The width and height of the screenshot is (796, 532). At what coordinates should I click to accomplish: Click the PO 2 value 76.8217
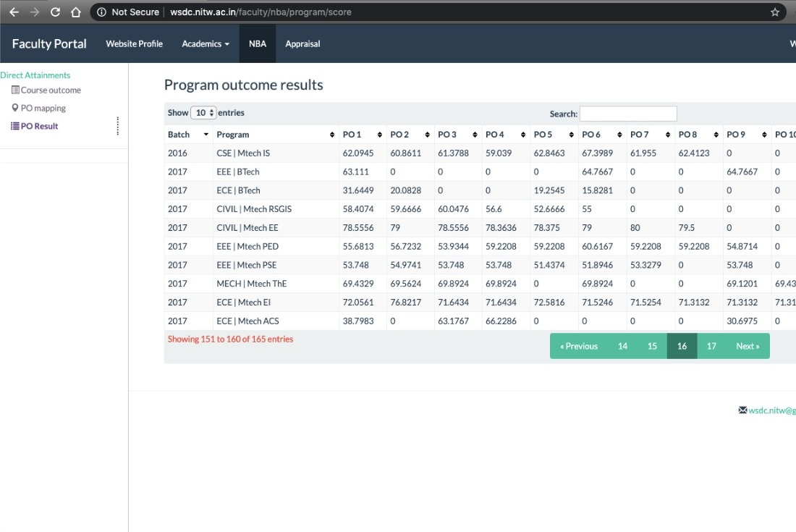[x=406, y=302]
